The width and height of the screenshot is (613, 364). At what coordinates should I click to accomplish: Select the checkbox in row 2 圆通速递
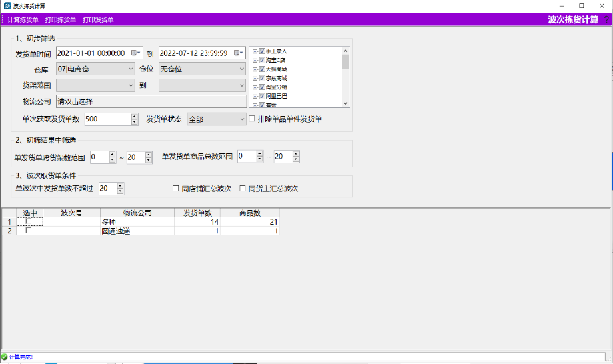[29, 231]
